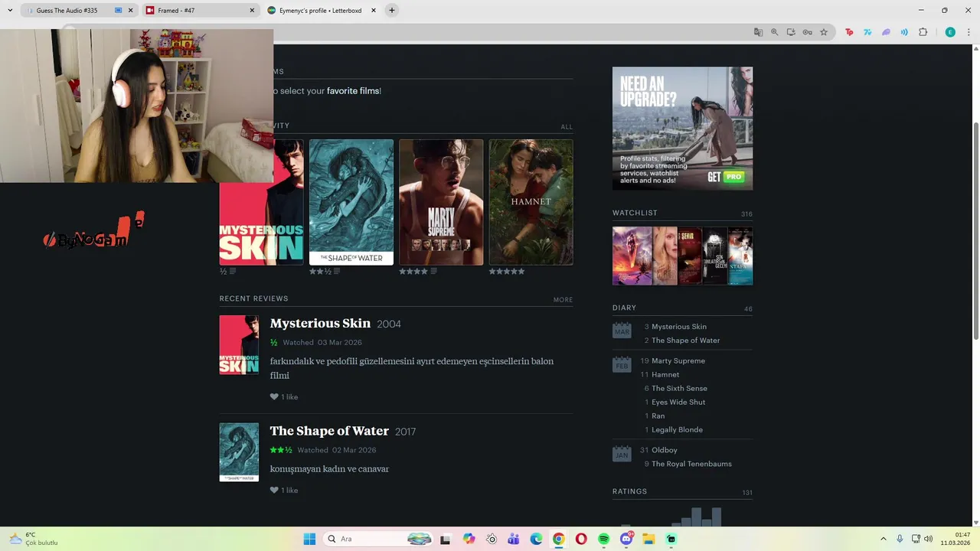Open Copilot from the taskbar
980x551 pixels.
coord(469,539)
